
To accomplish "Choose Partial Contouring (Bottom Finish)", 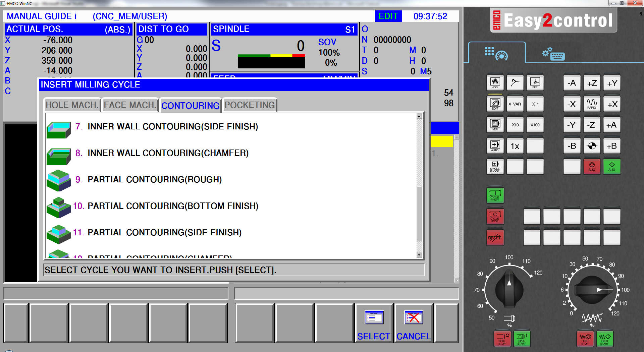I will pyautogui.click(x=231, y=206).
